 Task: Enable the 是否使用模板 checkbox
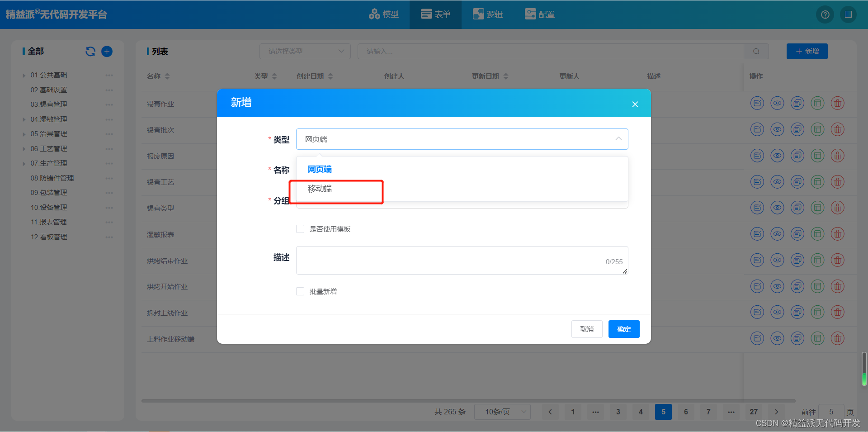[300, 229]
